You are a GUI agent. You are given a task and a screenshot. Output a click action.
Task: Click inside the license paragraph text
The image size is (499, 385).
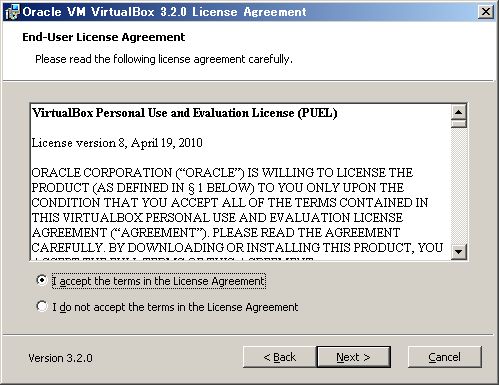[237, 210]
